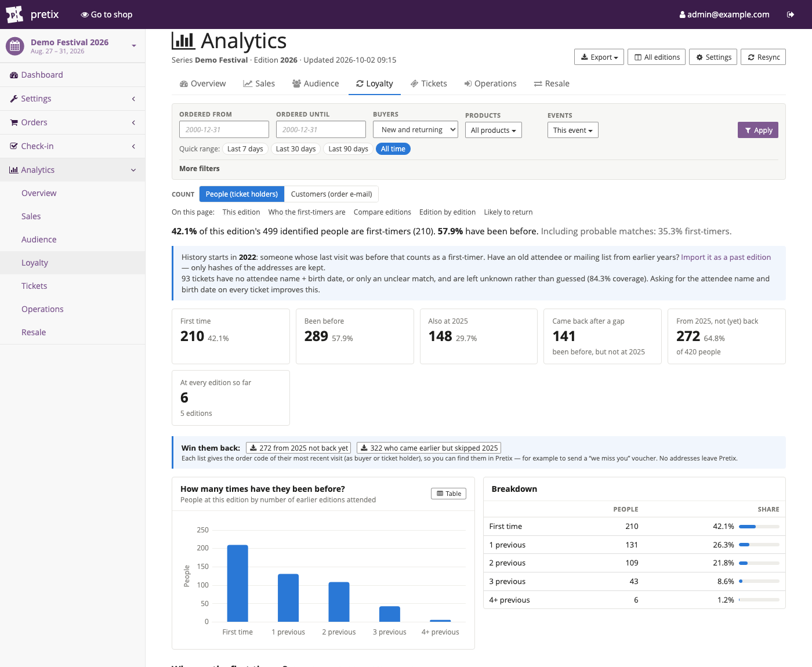Screen dimensions: 812x667
Task: Apply the selected filters
Action: tap(758, 130)
